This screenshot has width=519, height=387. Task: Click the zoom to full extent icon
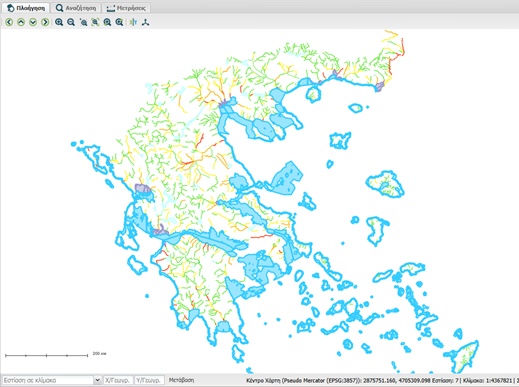[x=95, y=22]
